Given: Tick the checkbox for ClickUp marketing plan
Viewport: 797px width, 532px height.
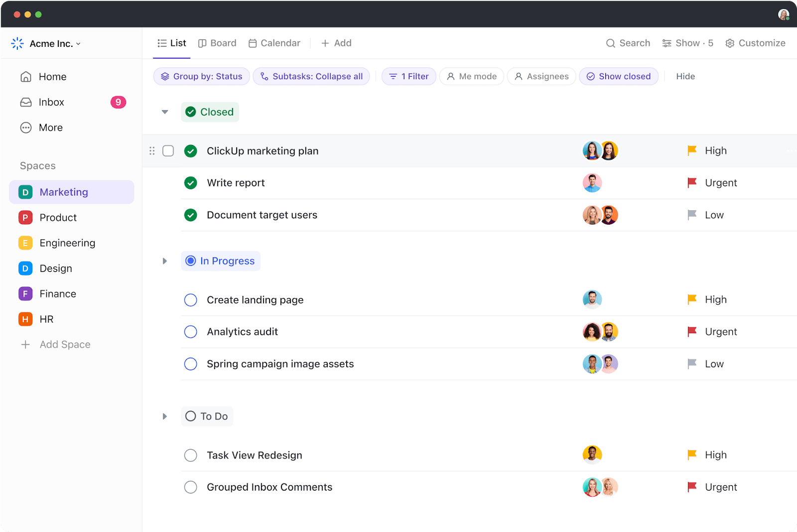Looking at the screenshot, I should click(168, 151).
